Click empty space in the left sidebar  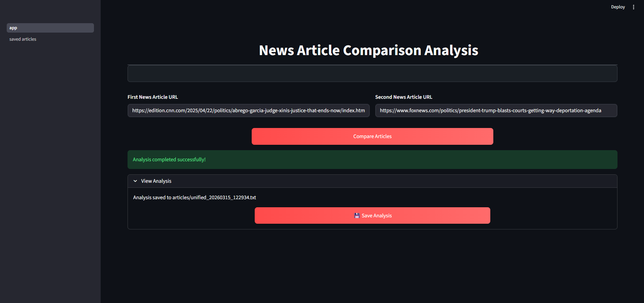50,168
